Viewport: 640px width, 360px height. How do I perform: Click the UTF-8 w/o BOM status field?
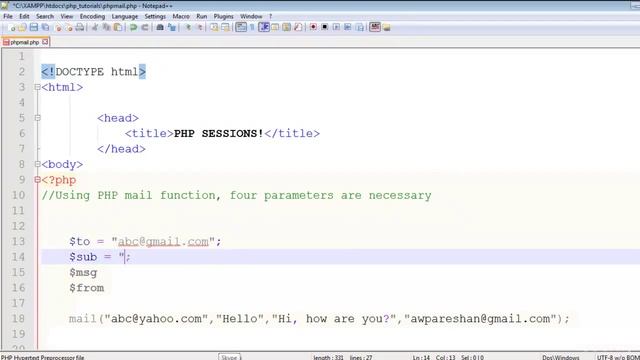(x=618, y=357)
